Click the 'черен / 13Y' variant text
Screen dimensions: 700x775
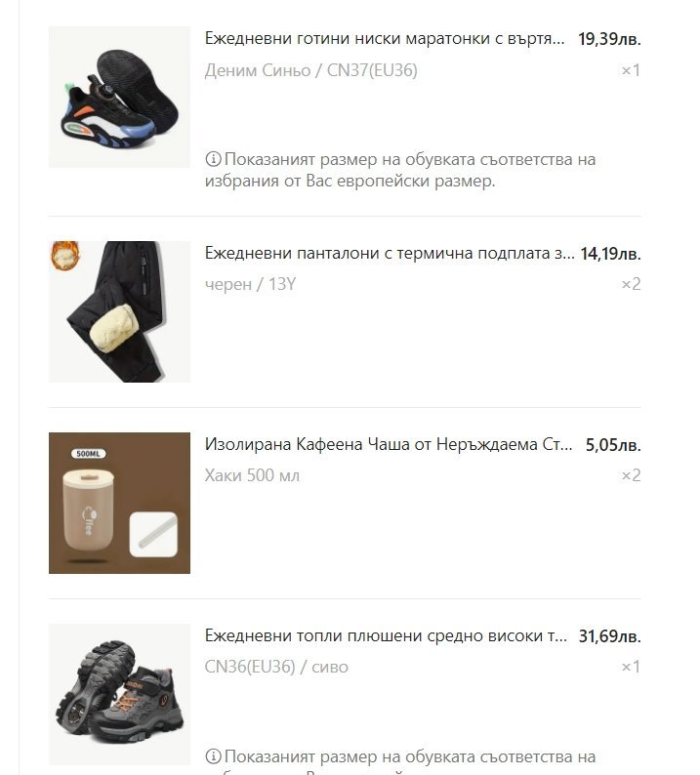(x=250, y=284)
